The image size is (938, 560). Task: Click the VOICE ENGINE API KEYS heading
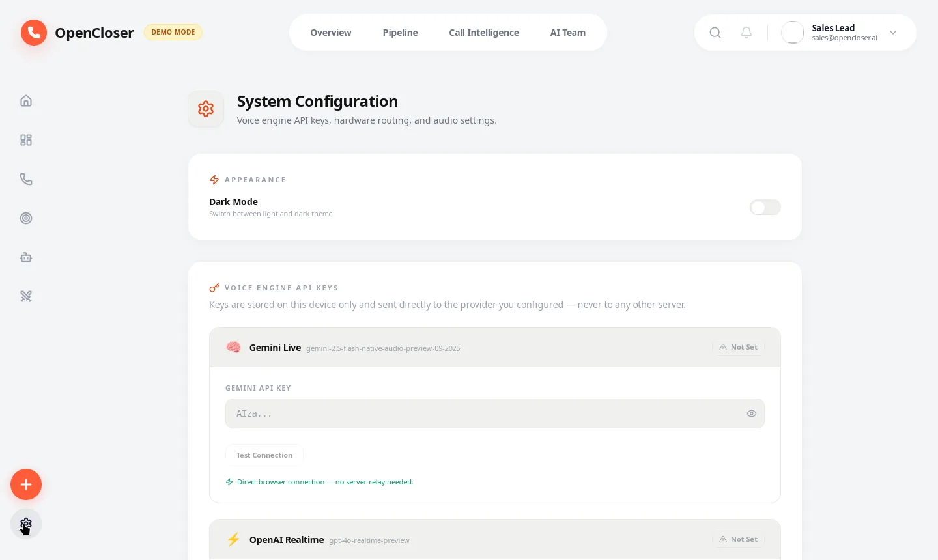click(281, 288)
